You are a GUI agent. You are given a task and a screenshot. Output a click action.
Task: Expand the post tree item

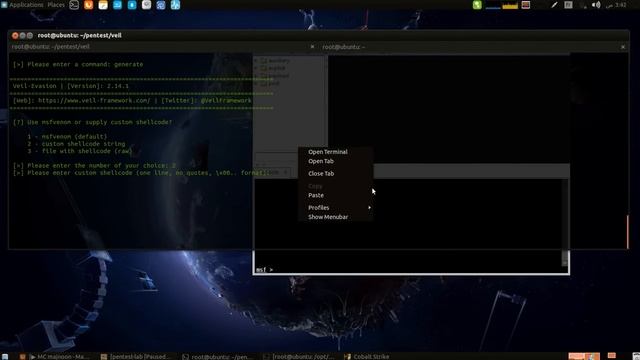coord(256,83)
